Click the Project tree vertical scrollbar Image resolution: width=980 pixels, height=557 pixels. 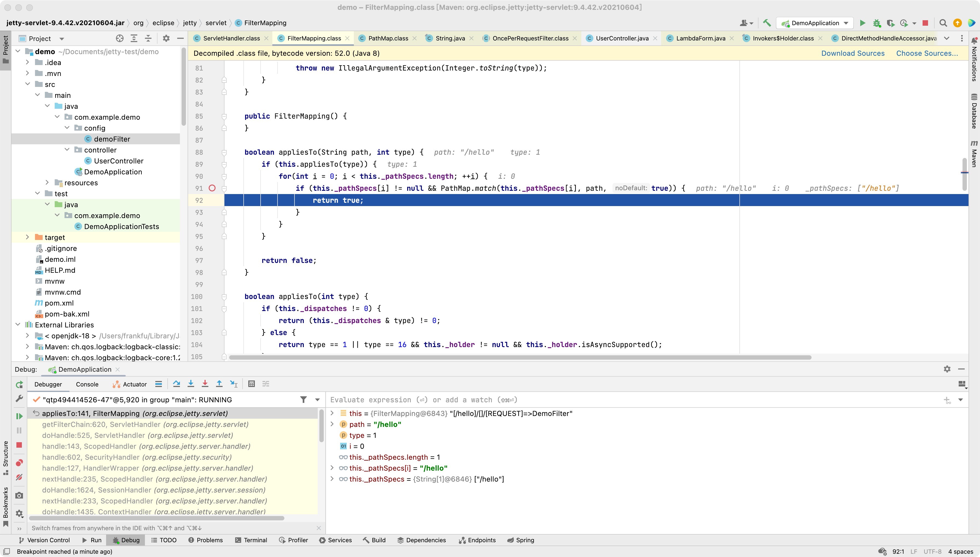click(183, 86)
